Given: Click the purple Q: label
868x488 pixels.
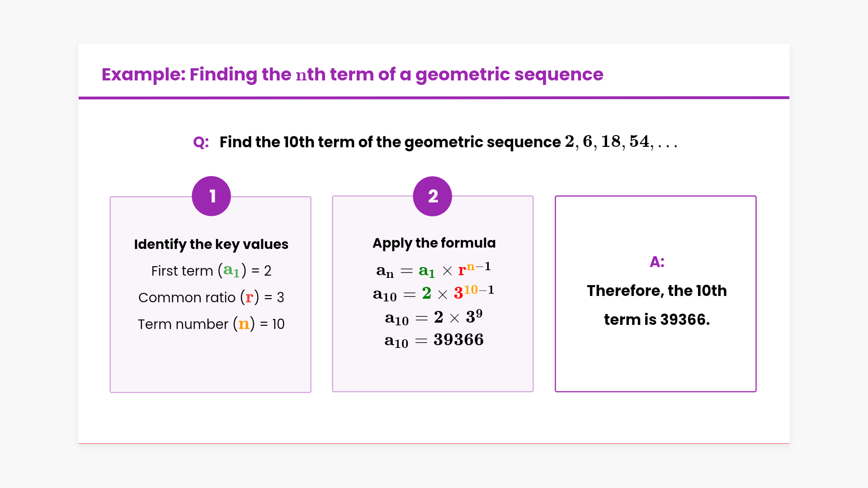Looking at the screenshot, I should pyautogui.click(x=201, y=142).
